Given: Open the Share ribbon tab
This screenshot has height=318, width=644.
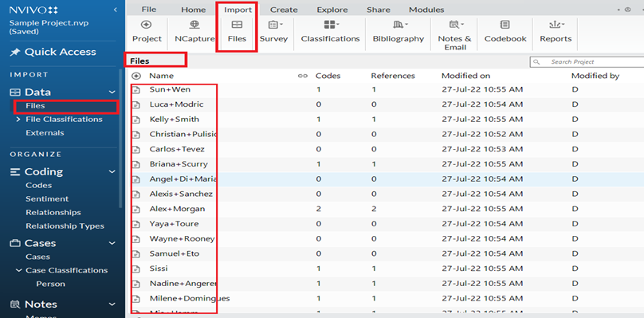Looking at the screenshot, I should pyautogui.click(x=378, y=10).
